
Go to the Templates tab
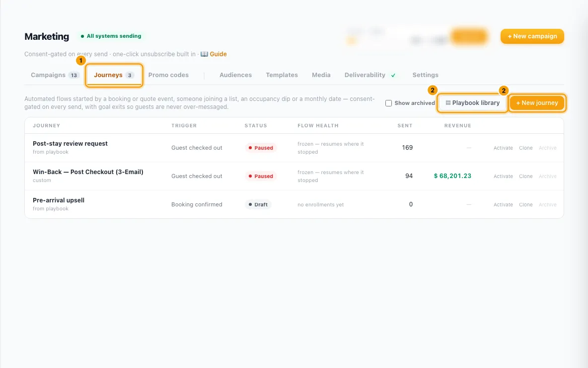[x=282, y=75]
